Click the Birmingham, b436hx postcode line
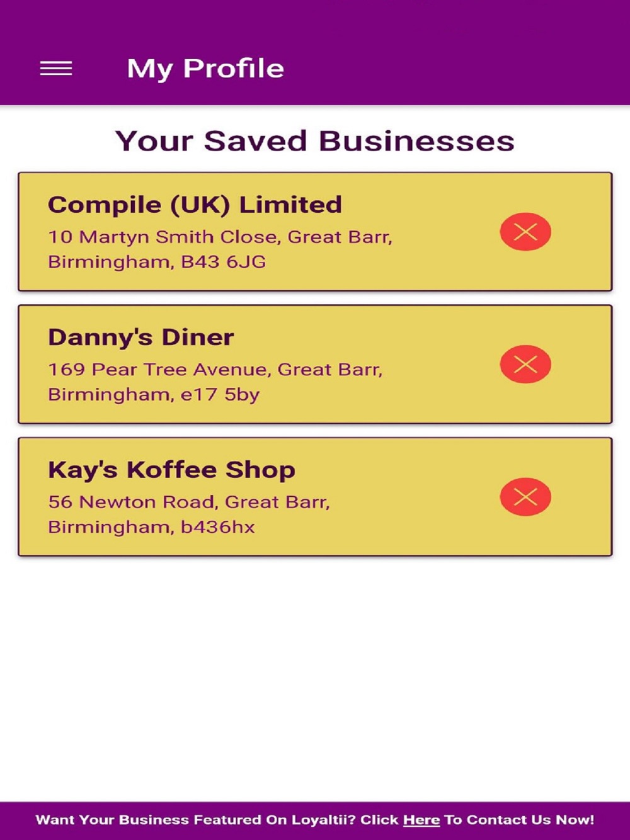 point(151,527)
